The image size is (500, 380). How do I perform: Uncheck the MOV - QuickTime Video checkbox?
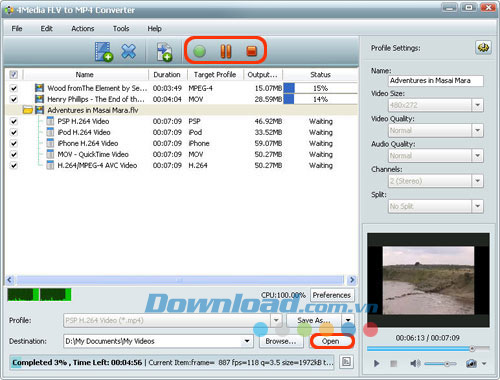(x=14, y=154)
